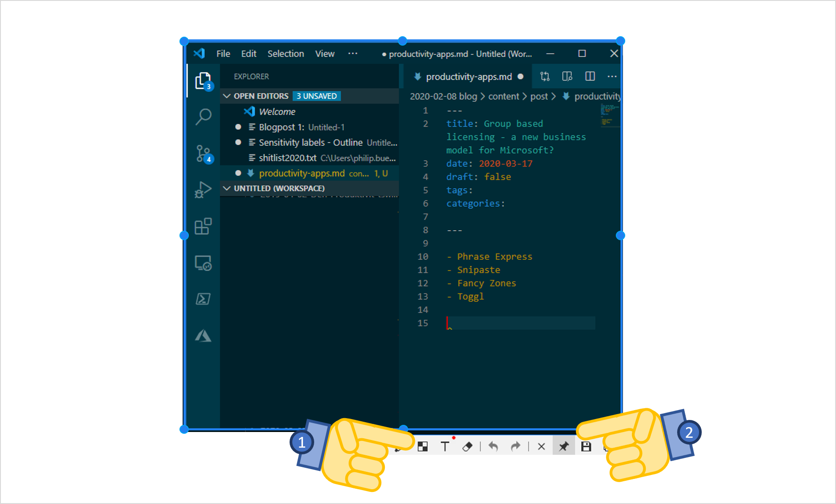Click the '- Snipaste' line in editor
This screenshot has height=504, width=836.
(x=473, y=270)
